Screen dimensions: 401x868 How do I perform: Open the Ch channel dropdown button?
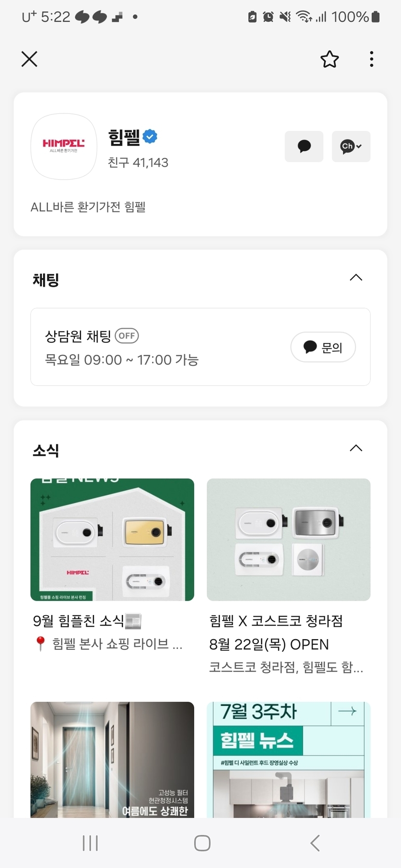[x=351, y=146]
